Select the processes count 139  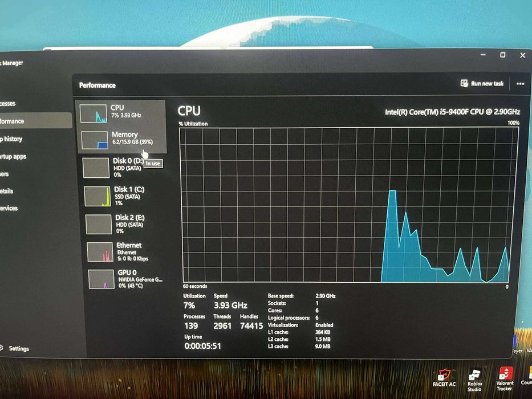pyautogui.click(x=191, y=325)
